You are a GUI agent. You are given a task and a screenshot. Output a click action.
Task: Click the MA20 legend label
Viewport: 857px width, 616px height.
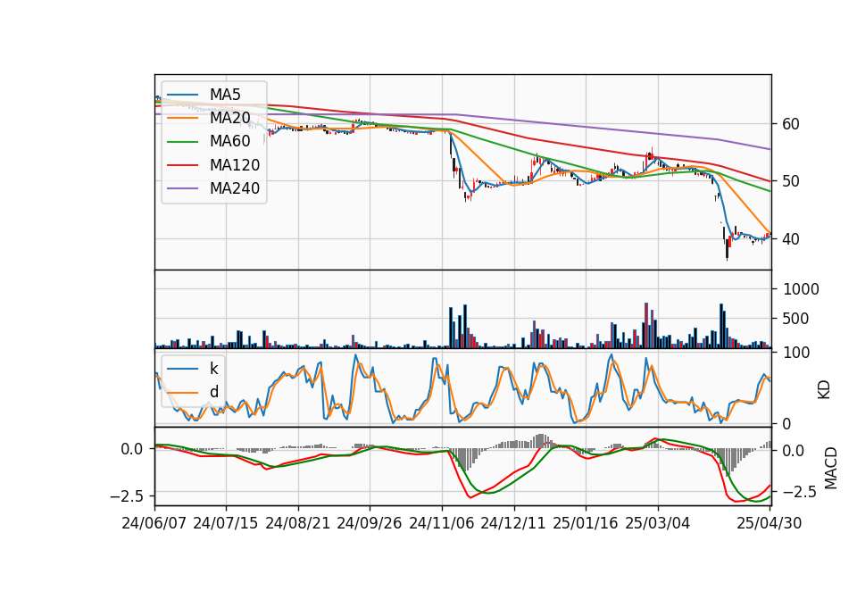click(x=229, y=118)
